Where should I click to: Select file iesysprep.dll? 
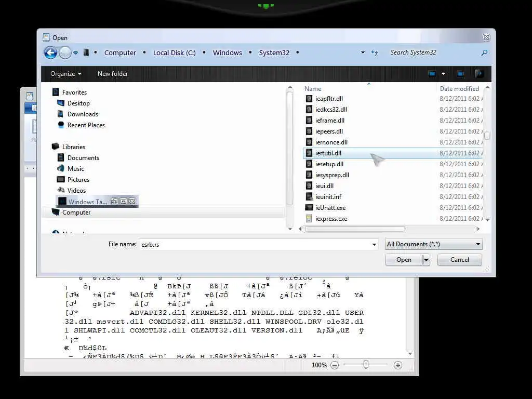click(x=332, y=175)
